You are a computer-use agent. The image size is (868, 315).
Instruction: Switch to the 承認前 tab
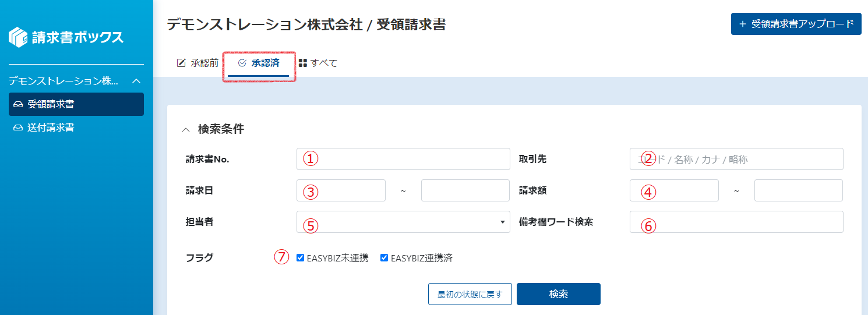[197, 63]
